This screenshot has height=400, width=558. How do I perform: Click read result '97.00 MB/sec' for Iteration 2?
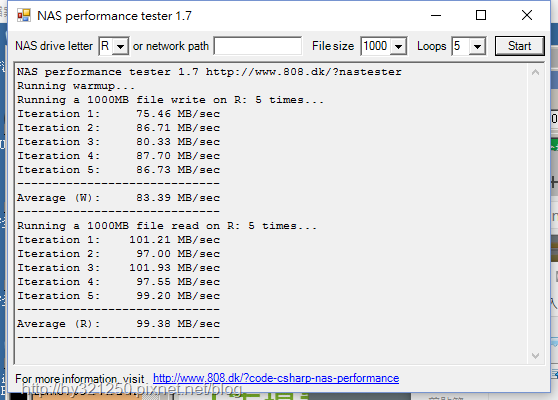tap(178, 254)
